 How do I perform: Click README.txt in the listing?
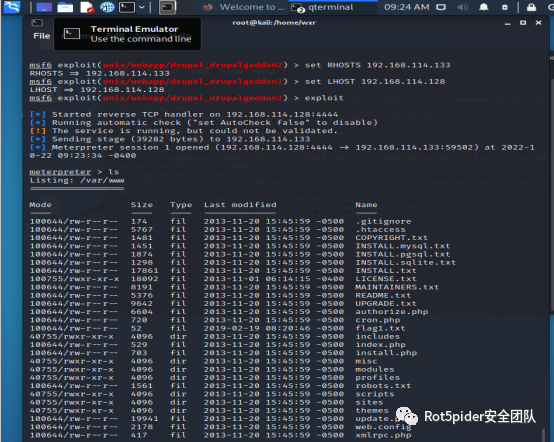coord(383,295)
